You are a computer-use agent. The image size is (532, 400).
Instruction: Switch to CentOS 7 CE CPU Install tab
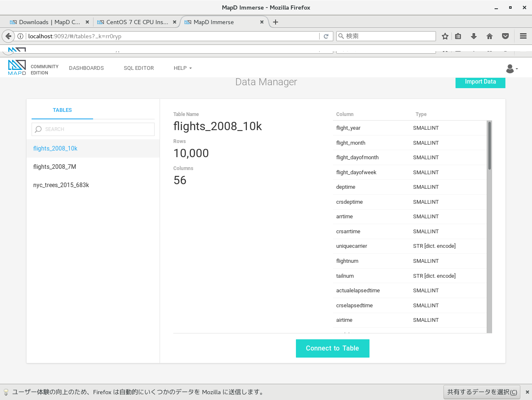click(x=137, y=22)
